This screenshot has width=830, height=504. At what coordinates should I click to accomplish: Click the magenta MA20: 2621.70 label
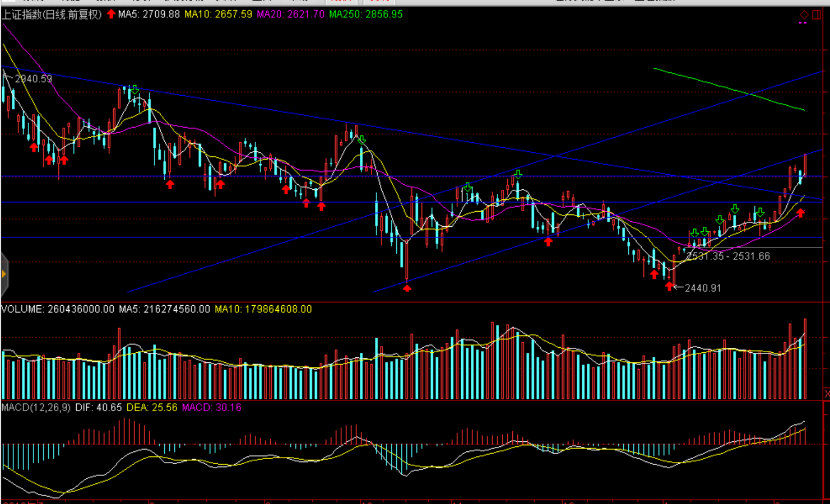click(290, 15)
